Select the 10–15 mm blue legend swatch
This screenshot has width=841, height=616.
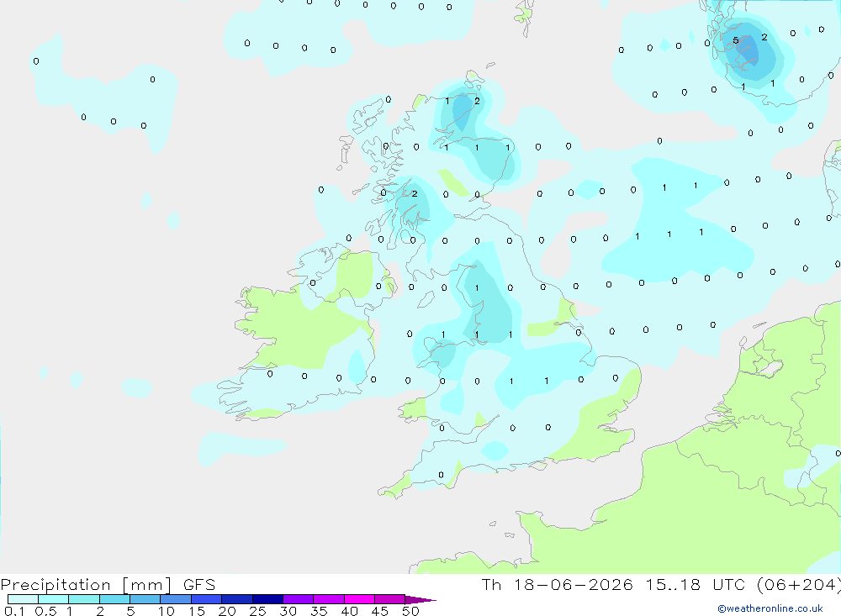[176, 599]
